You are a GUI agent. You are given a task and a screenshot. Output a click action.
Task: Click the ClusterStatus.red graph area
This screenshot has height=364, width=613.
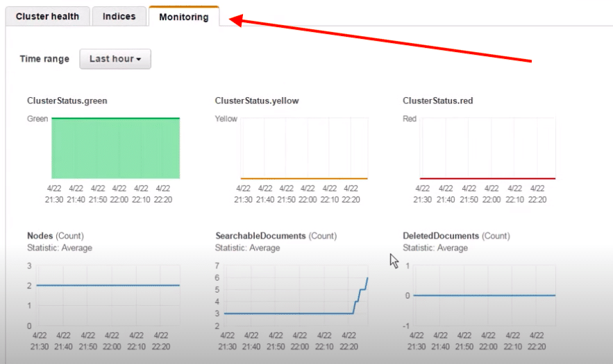click(x=487, y=148)
